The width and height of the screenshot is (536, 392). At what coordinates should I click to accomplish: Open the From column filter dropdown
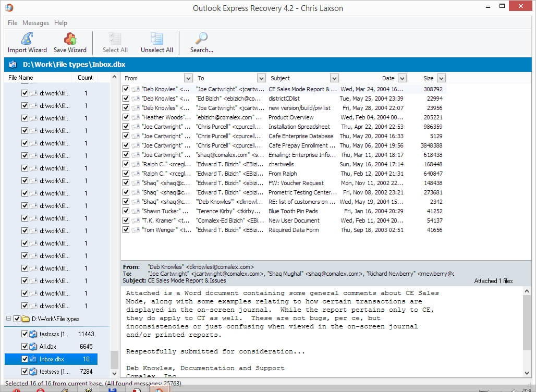(x=188, y=78)
